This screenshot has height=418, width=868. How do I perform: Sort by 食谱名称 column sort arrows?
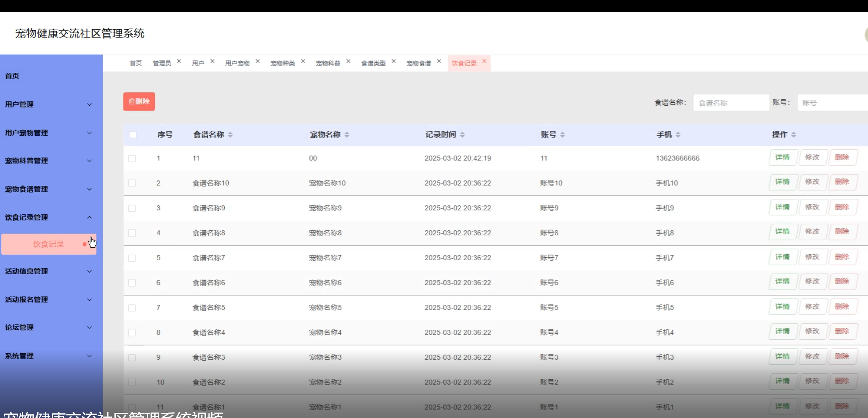230,135
